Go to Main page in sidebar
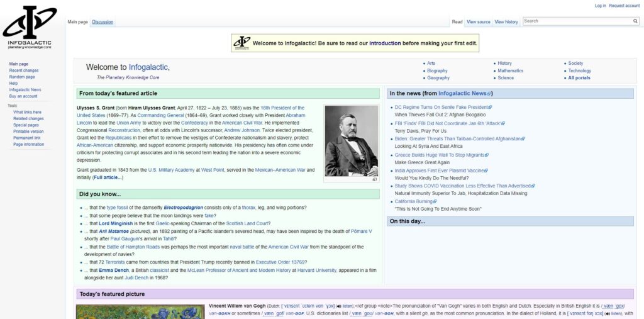This screenshot has height=319, width=644. (x=19, y=64)
